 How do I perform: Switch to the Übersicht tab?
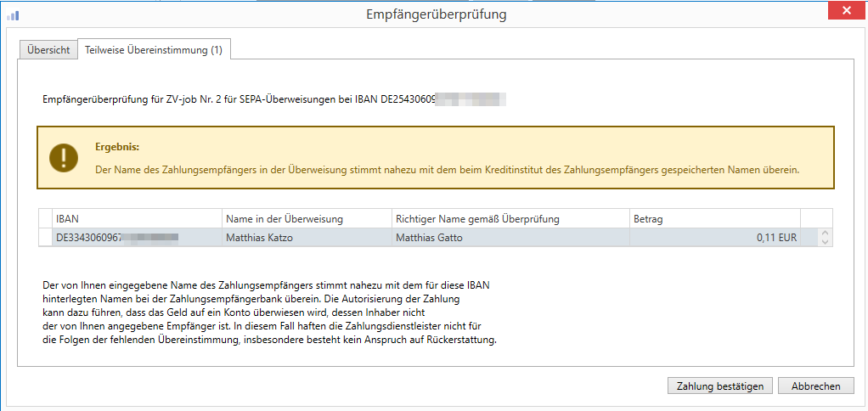click(x=48, y=50)
